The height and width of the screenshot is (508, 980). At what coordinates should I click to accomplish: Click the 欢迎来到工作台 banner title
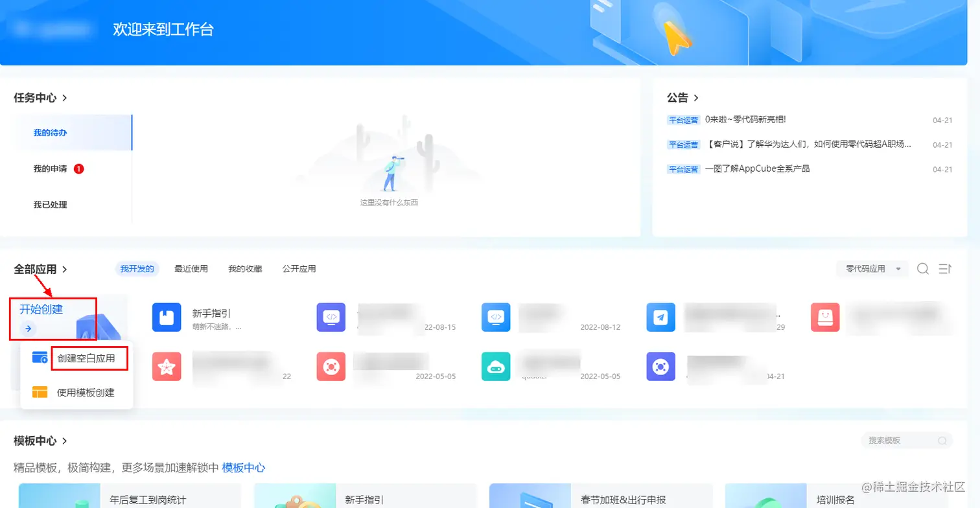[x=163, y=29]
